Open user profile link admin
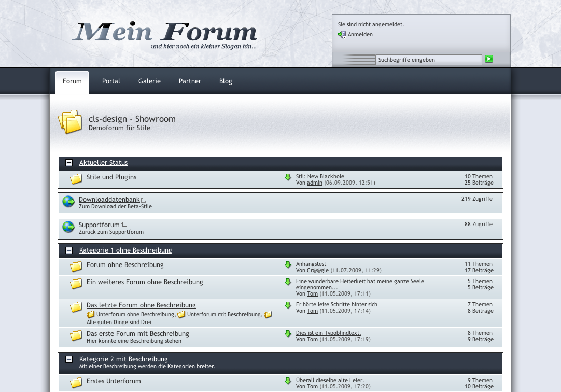561x392 pixels. 314,183
